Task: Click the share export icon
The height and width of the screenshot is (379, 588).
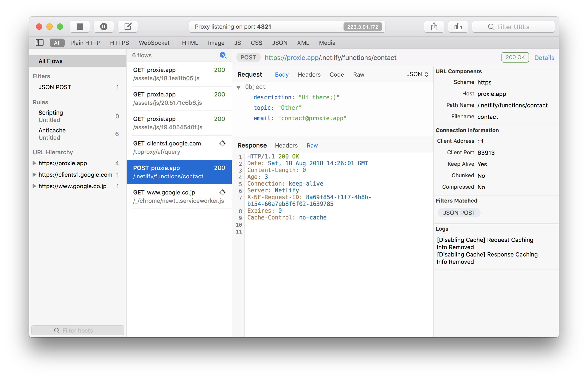Action: click(x=434, y=26)
